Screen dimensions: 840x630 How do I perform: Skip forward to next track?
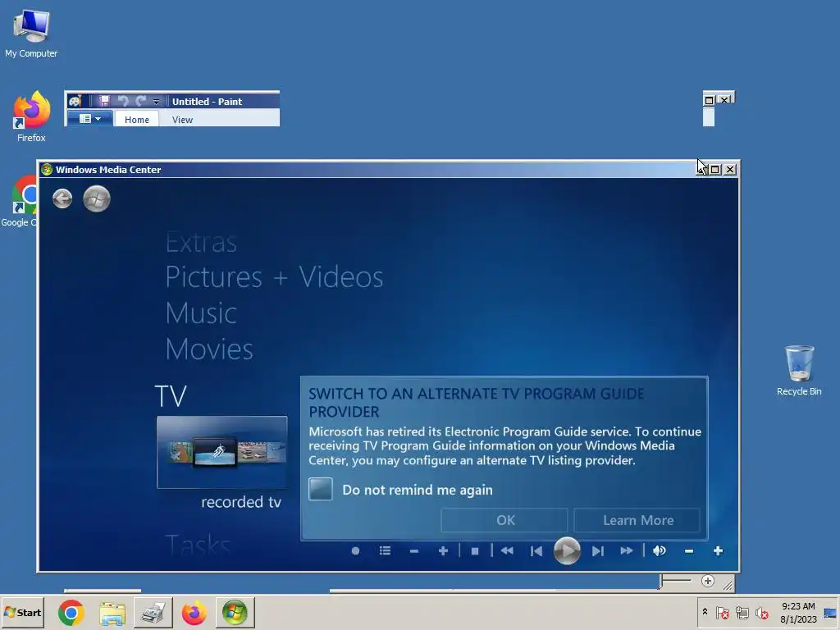[598, 550]
